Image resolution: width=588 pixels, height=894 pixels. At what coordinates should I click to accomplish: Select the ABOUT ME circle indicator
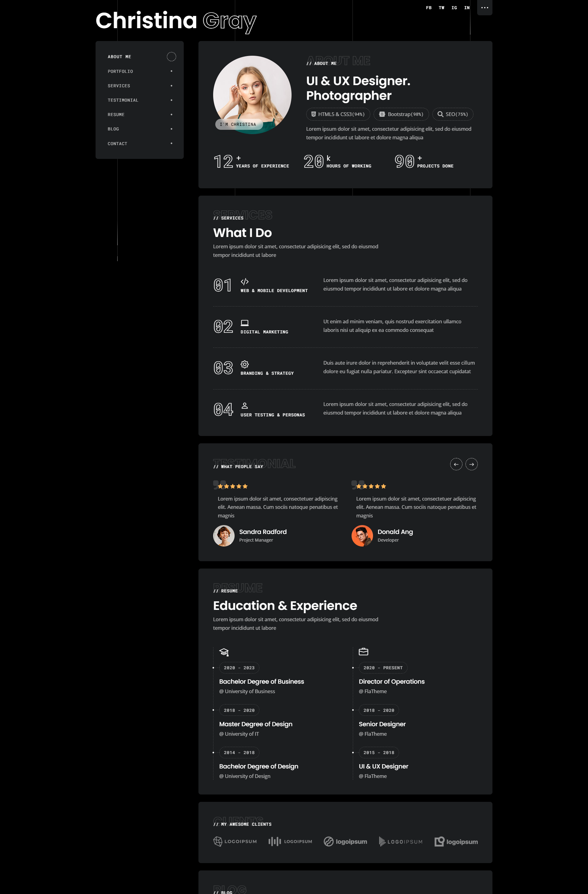click(x=171, y=57)
